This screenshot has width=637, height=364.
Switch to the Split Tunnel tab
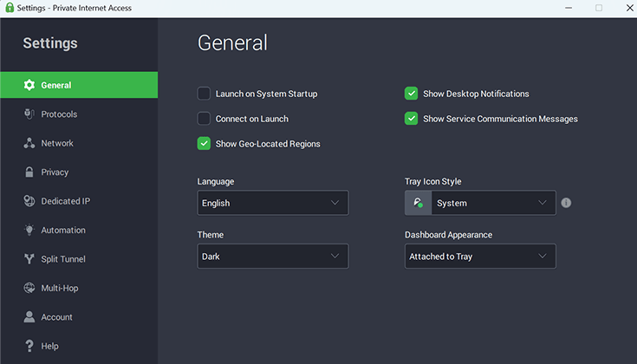point(79,259)
